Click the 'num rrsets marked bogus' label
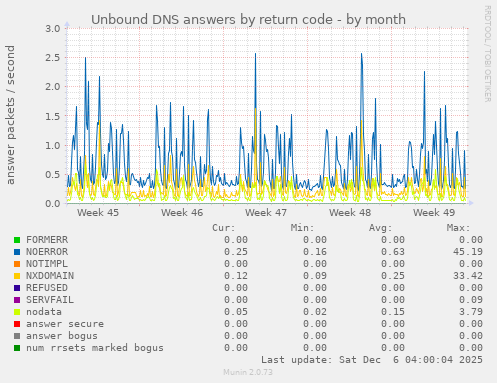Image resolution: width=497 pixels, height=383 pixels. (95, 348)
